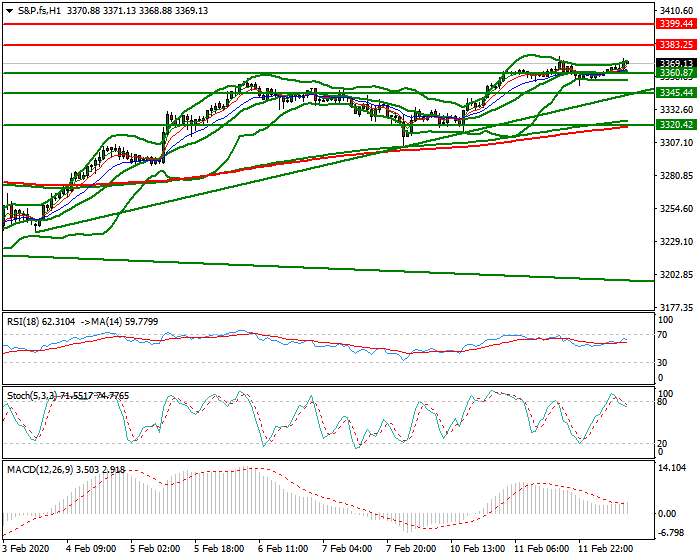Screen dimensions: 700x560
Task: Select the S&P.fs,H1 symbol title
Action: click(40, 11)
